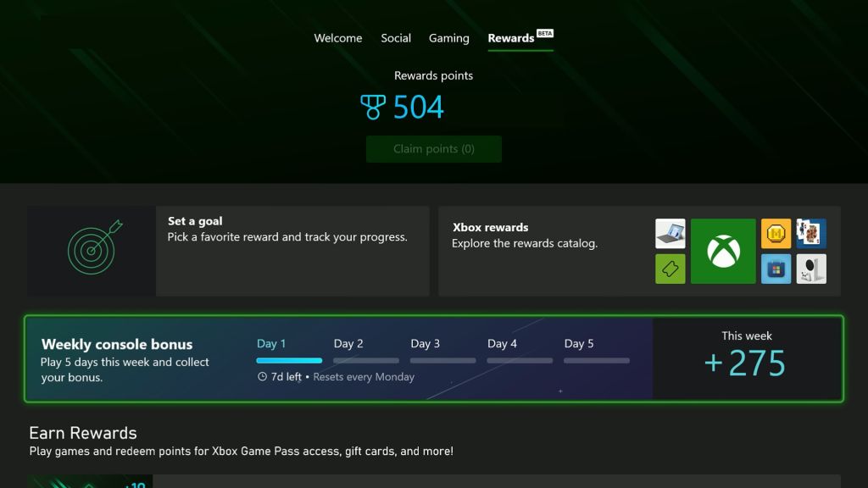The width and height of the screenshot is (868, 488).
Task: Select the white Xbox console reward thumbnail
Action: [811, 269]
